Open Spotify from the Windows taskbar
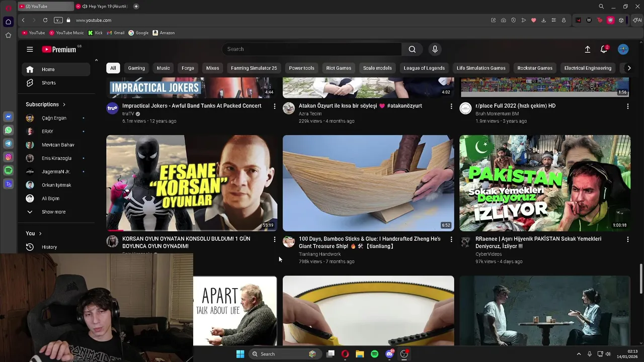The image size is (644, 362). pos(374,354)
